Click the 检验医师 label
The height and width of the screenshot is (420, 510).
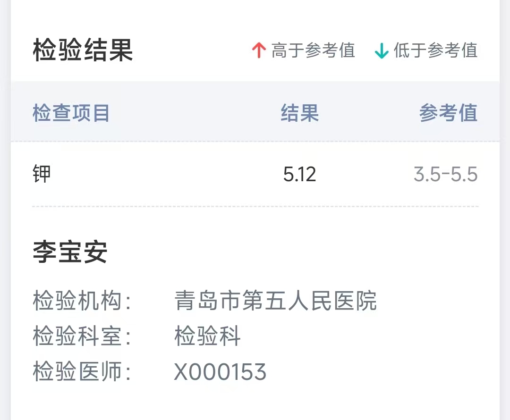click(81, 371)
